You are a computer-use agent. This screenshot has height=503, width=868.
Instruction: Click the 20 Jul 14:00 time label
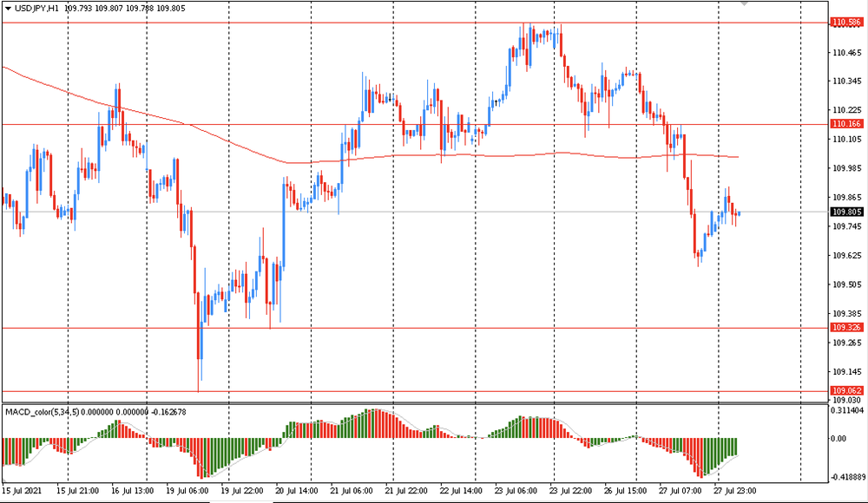(x=297, y=491)
